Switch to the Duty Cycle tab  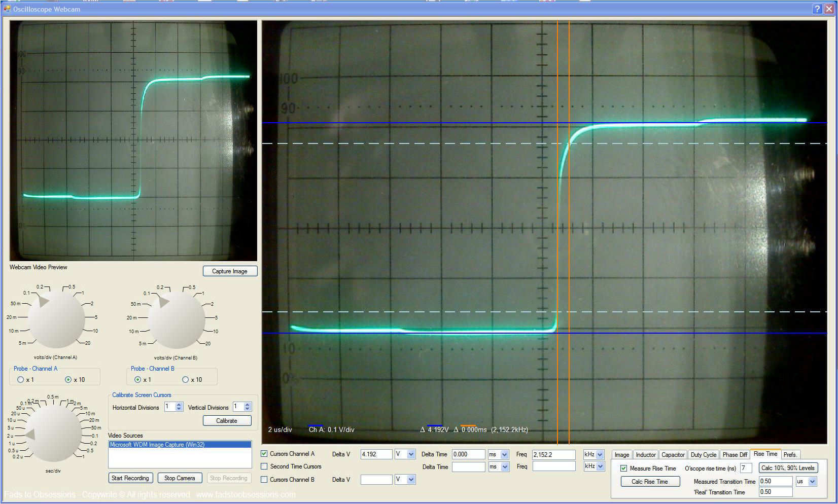click(704, 455)
